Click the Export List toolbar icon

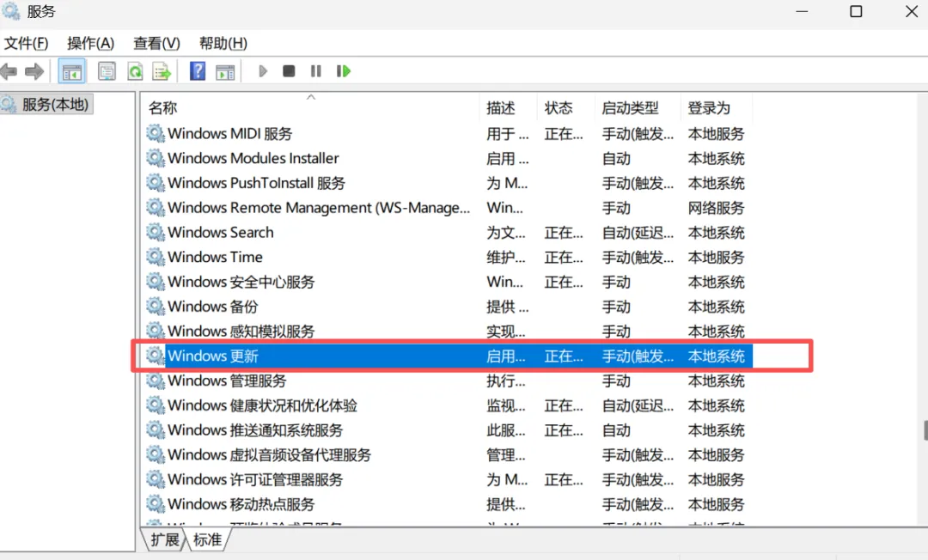(162, 71)
